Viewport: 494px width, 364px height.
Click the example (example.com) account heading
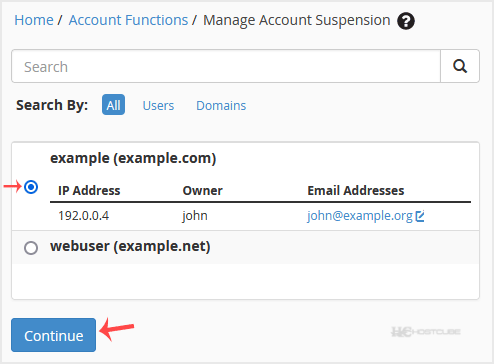[133, 158]
